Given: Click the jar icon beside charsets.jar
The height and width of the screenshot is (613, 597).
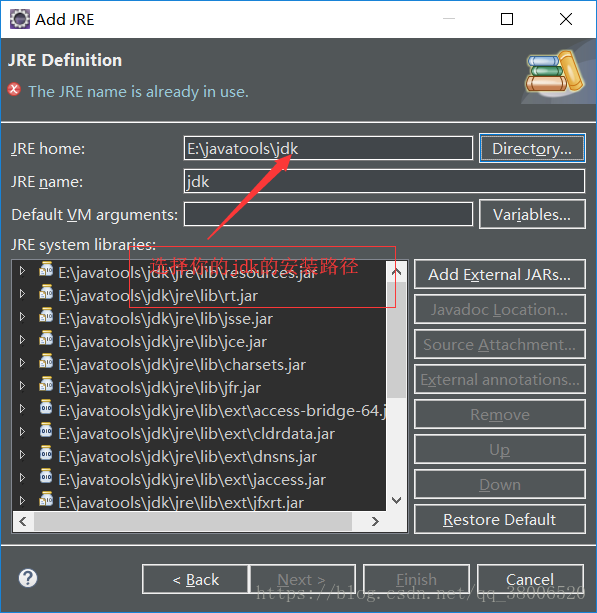Looking at the screenshot, I should tap(46, 362).
